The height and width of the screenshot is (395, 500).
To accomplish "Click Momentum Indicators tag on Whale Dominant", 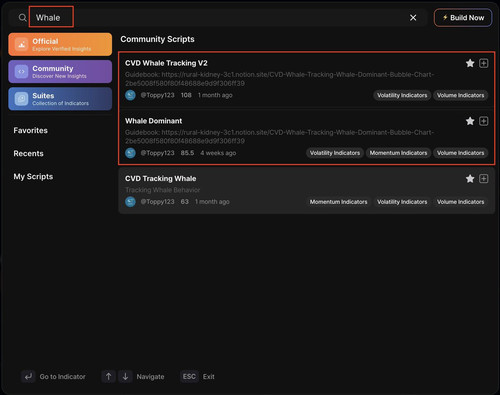I will (x=398, y=153).
